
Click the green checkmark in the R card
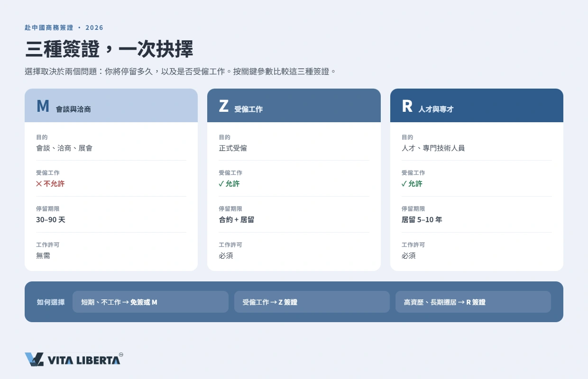[404, 184]
